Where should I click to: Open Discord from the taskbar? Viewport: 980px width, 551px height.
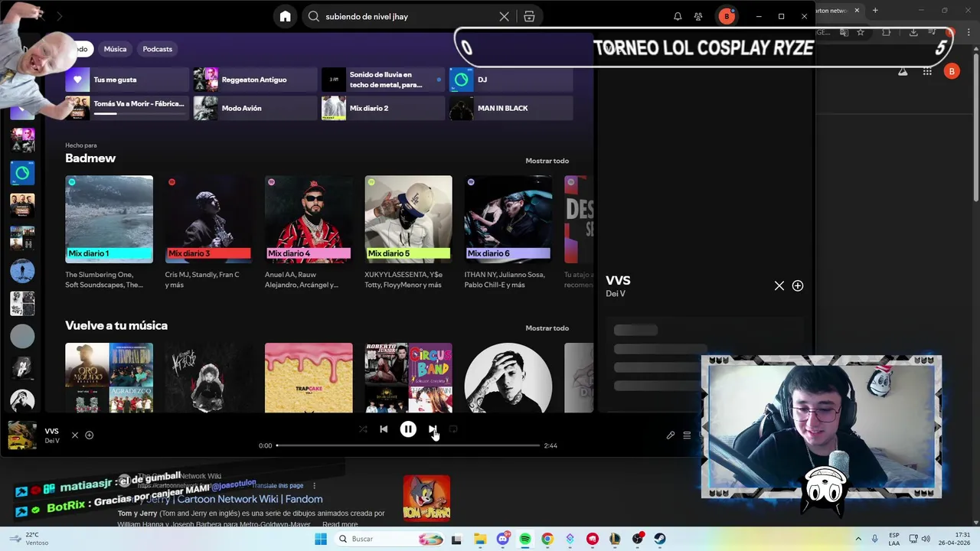[503, 539]
